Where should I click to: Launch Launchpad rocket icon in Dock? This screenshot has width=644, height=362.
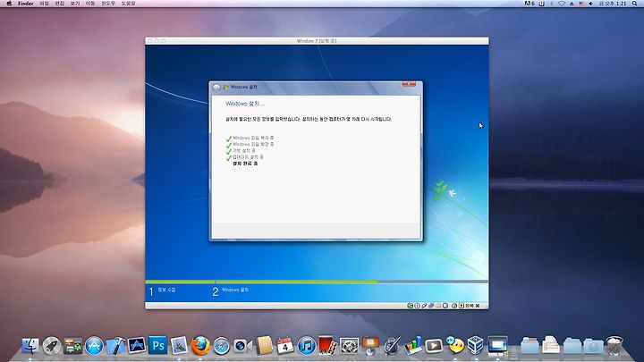click(52, 346)
